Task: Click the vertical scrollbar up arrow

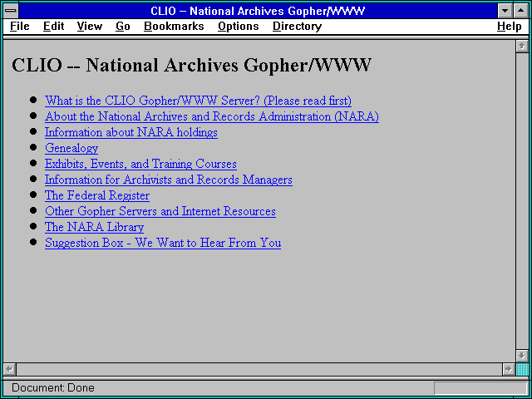Action: coord(522,47)
